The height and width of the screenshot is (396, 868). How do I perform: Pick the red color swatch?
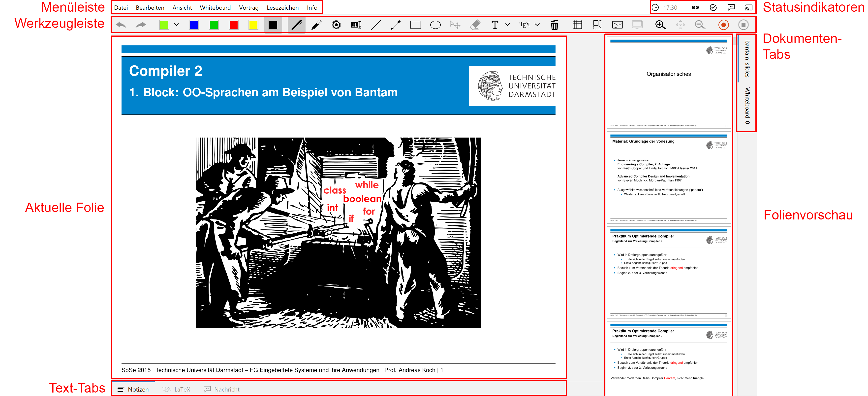pos(234,25)
